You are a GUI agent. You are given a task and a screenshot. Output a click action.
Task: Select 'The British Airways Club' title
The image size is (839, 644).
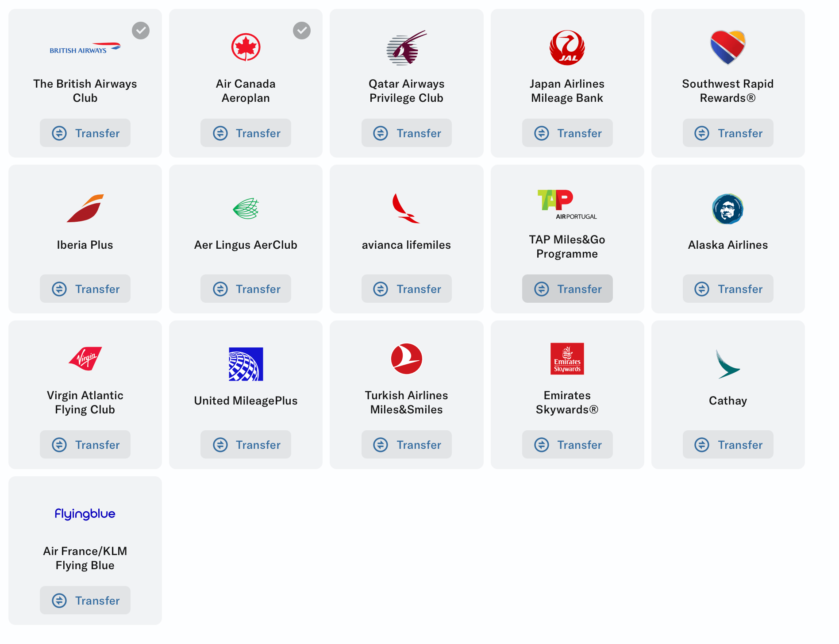pos(85,91)
